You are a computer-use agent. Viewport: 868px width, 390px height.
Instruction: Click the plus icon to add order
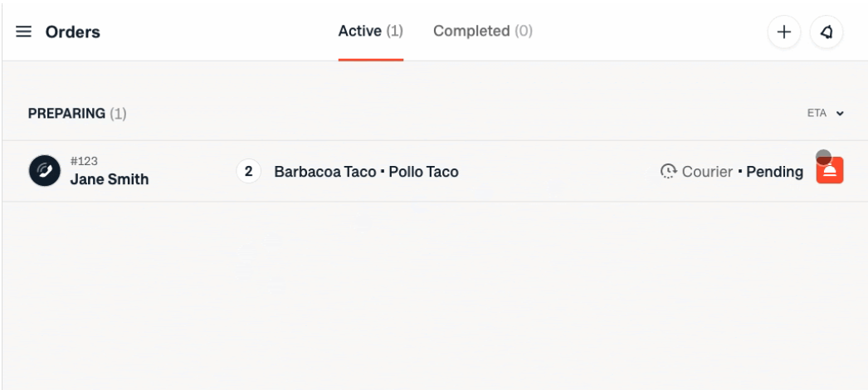783,32
